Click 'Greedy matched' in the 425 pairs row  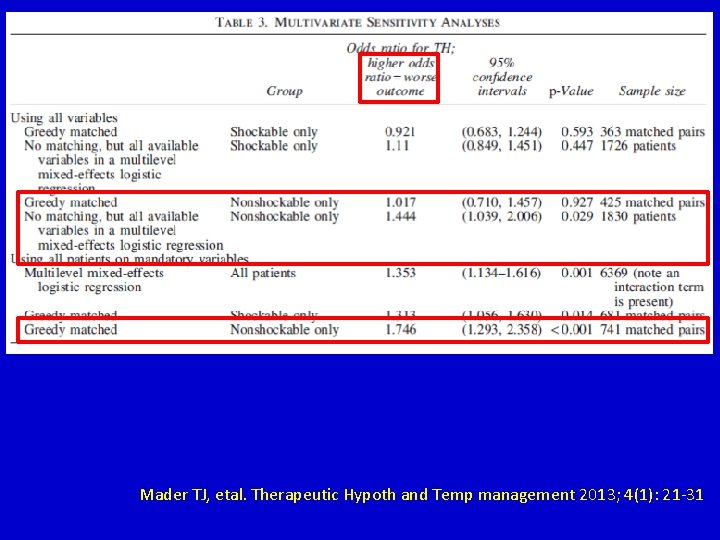point(71,202)
